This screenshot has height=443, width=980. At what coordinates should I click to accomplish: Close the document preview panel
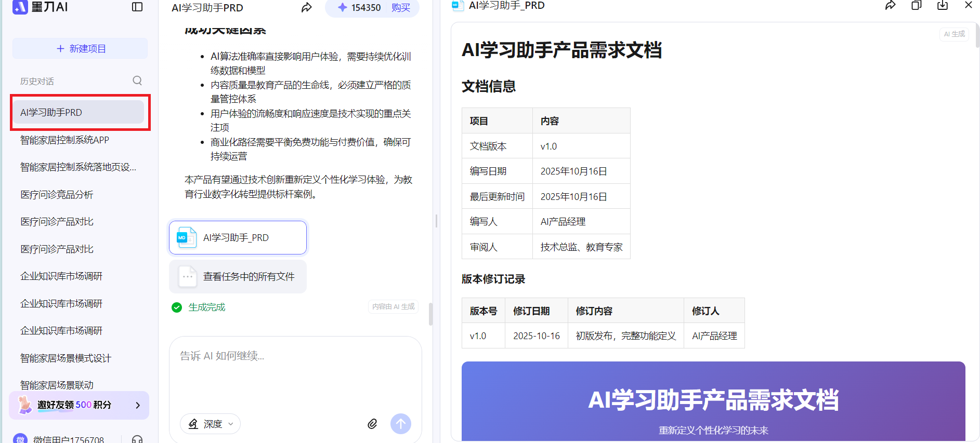click(x=969, y=5)
